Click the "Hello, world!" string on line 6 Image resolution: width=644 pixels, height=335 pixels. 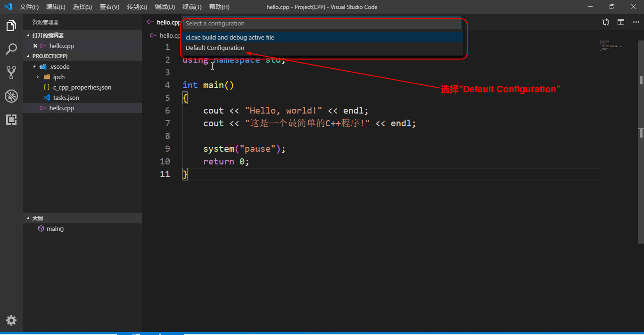pyautogui.click(x=283, y=111)
